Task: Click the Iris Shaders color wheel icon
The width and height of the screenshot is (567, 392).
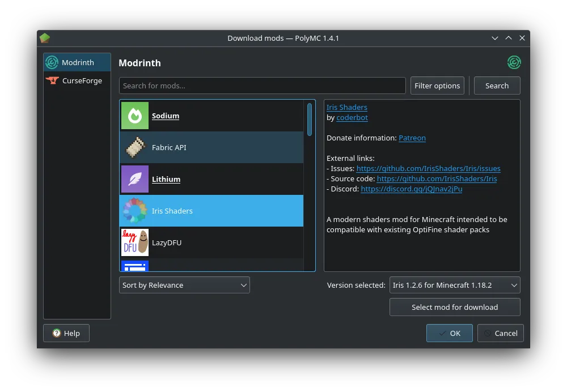Action: 135,211
